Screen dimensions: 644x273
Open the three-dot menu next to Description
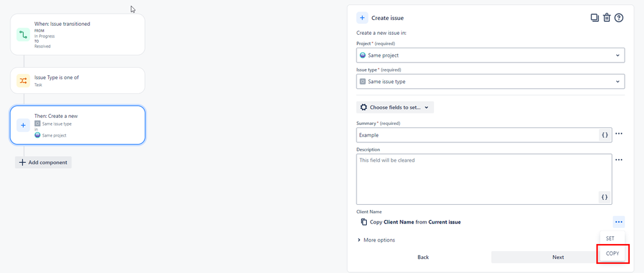619,160
